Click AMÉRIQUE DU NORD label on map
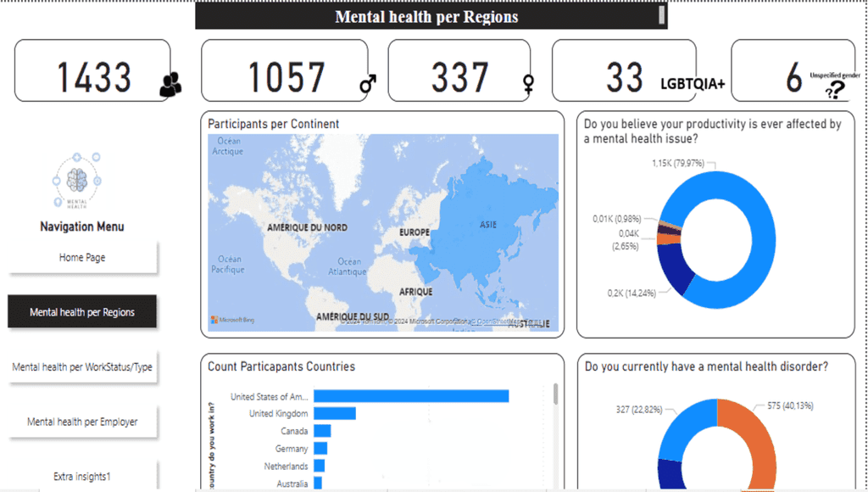Image resolution: width=868 pixels, height=492 pixels. pos(307,227)
